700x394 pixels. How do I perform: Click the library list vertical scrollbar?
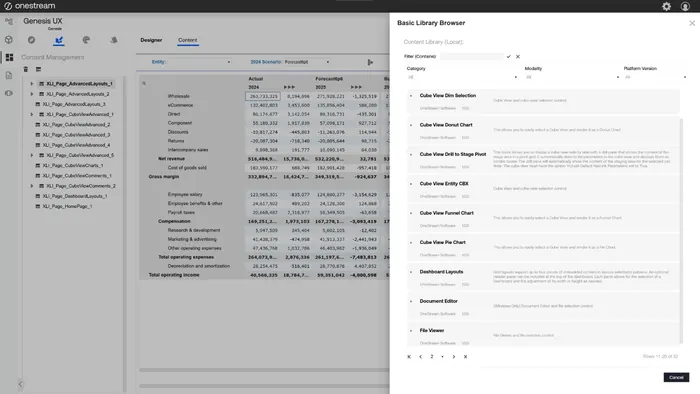(x=681, y=231)
